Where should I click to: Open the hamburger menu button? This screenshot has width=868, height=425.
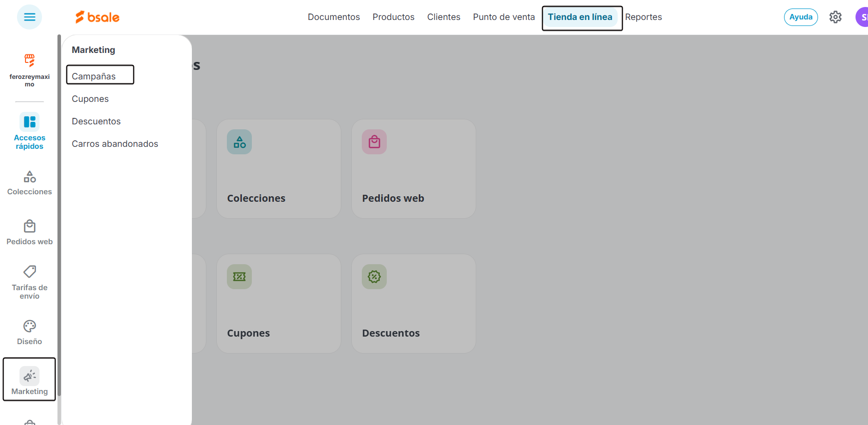point(29,17)
